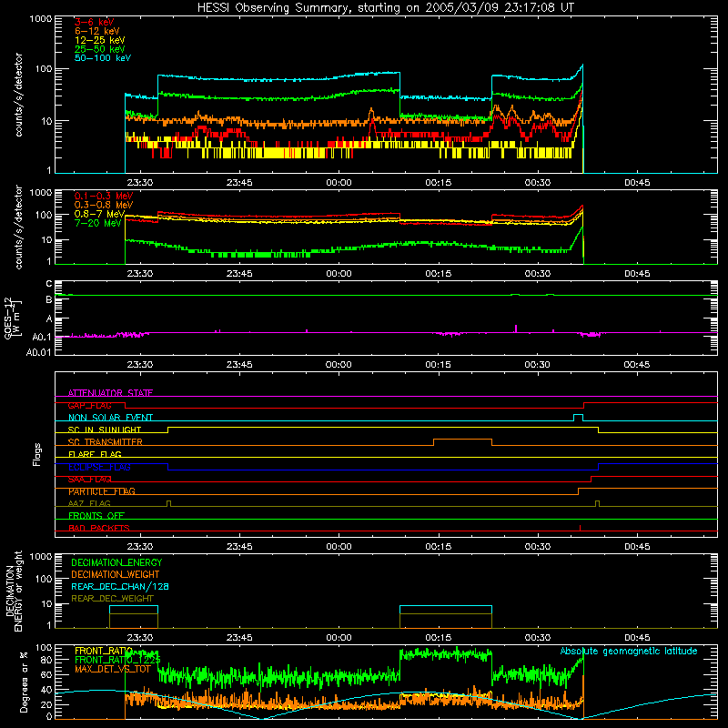Click the REAR_DEC_WEIGHT legend label
Image resolution: width=728 pixels, height=728 pixels.
click(112, 599)
